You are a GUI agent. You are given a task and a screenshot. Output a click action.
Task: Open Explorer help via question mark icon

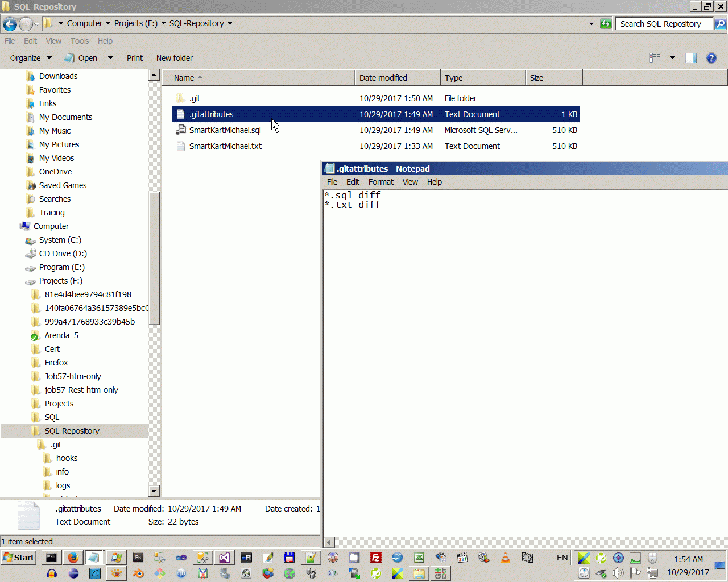pos(712,58)
